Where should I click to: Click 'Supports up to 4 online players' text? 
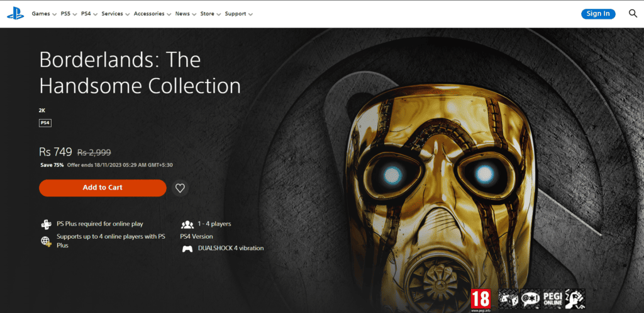pyautogui.click(x=111, y=241)
